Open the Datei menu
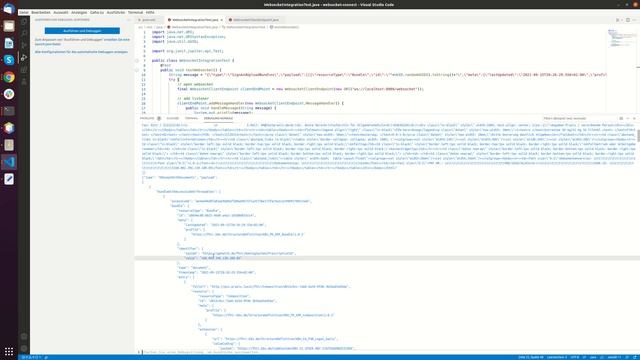Image resolution: width=640 pixels, height=360 pixels. point(24,13)
